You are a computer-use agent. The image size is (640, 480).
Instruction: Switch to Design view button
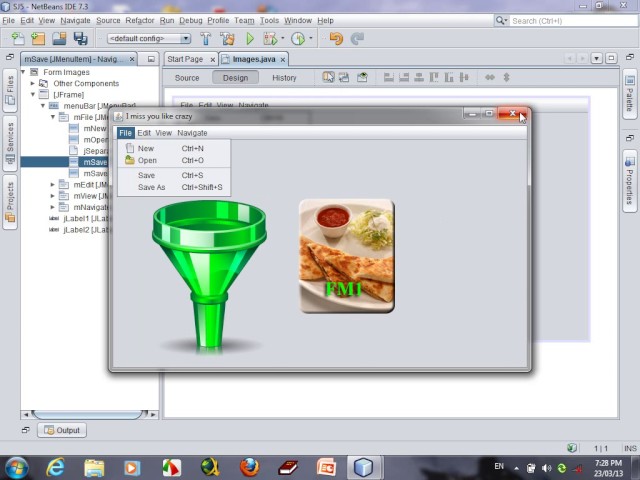point(235,78)
